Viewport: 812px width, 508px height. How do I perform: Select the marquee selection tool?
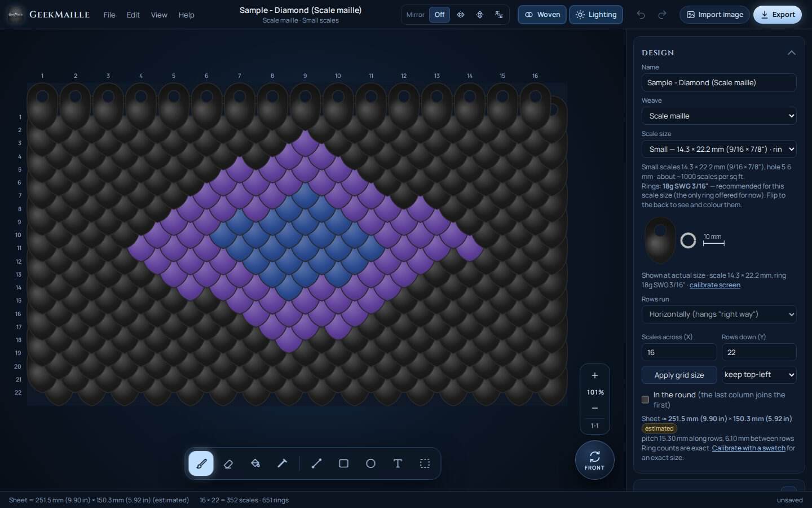click(x=425, y=463)
